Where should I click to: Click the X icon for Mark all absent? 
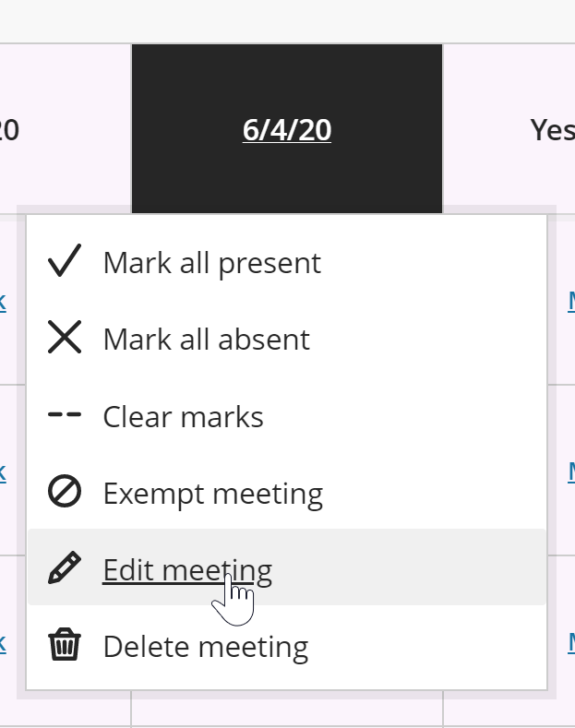[64, 339]
